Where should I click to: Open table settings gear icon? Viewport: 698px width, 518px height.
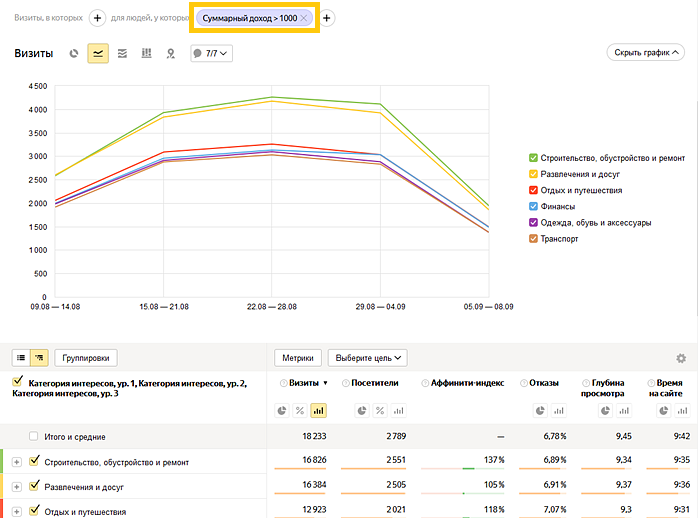(x=681, y=358)
